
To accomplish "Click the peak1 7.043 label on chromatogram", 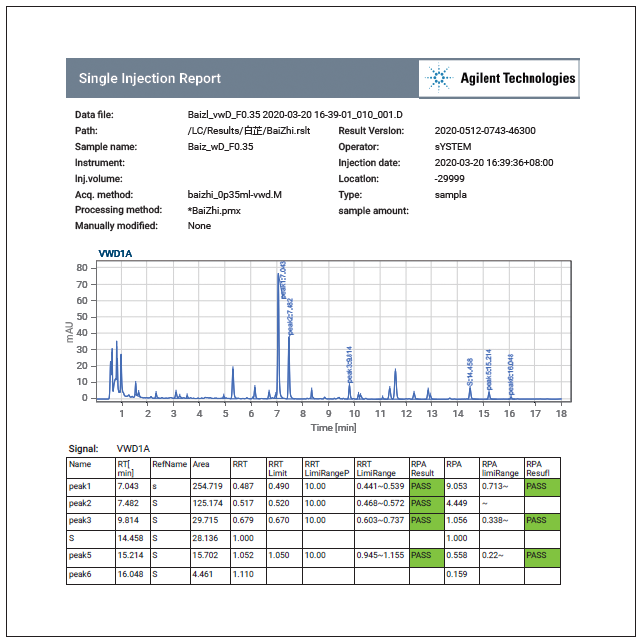I will point(283,280).
